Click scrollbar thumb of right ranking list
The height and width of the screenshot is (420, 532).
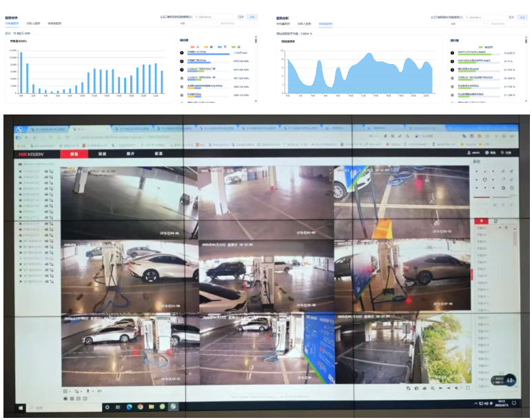526,41
